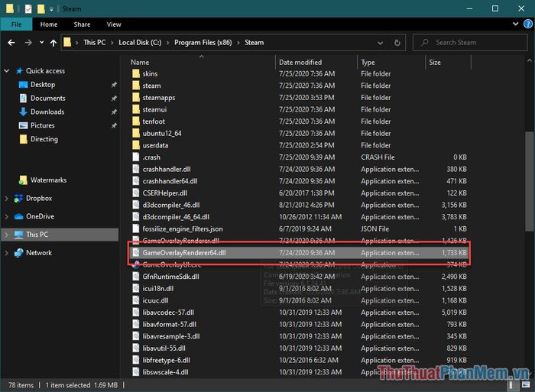The image size is (535, 392).
Task: Open Help via the question mark icon
Action: (x=528, y=24)
